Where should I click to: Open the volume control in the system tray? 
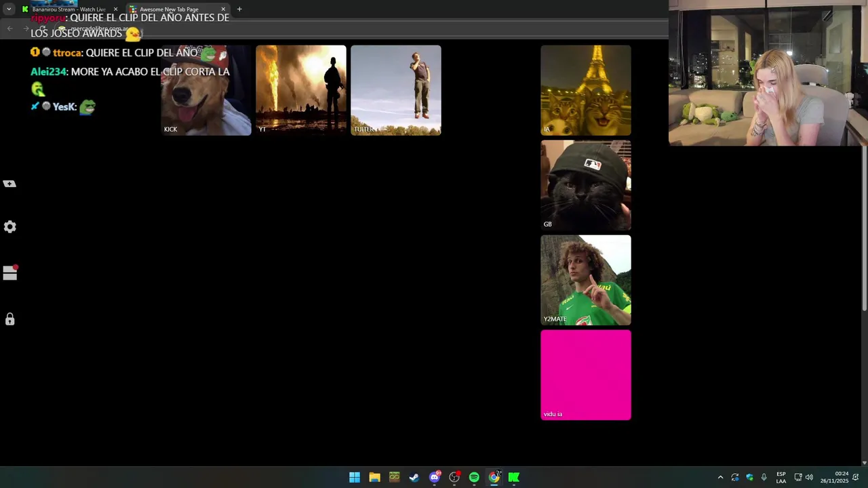pos(809,477)
